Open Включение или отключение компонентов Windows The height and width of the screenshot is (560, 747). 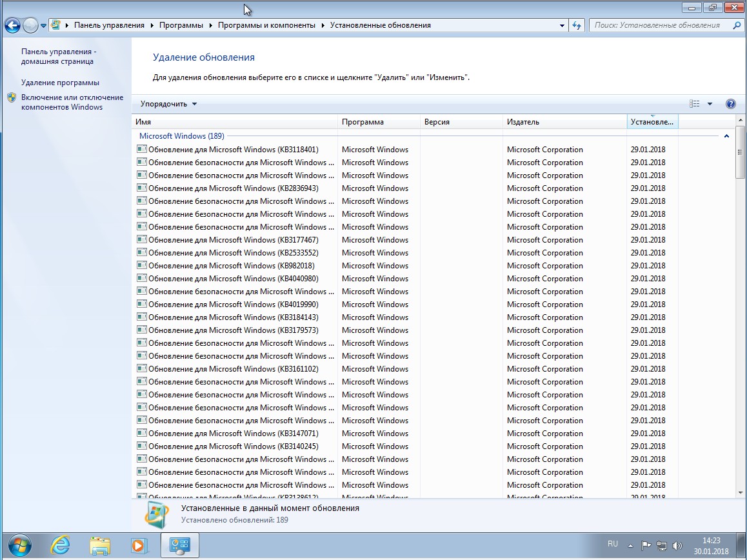72,102
